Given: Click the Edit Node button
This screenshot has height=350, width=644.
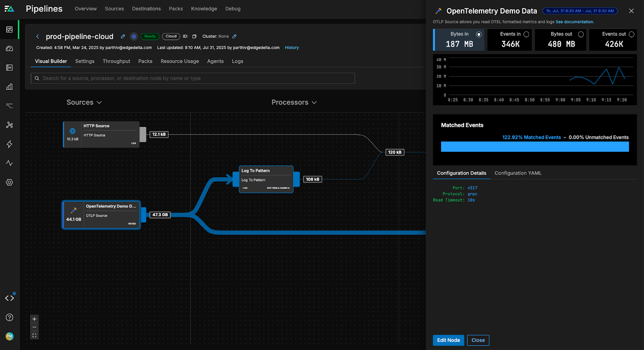Looking at the screenshot, I should (448, 340).
